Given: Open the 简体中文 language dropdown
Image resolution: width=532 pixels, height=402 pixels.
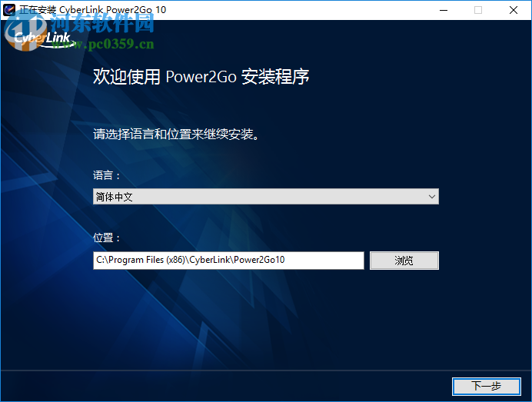Looking at the screenshot, I should point(266,197).
